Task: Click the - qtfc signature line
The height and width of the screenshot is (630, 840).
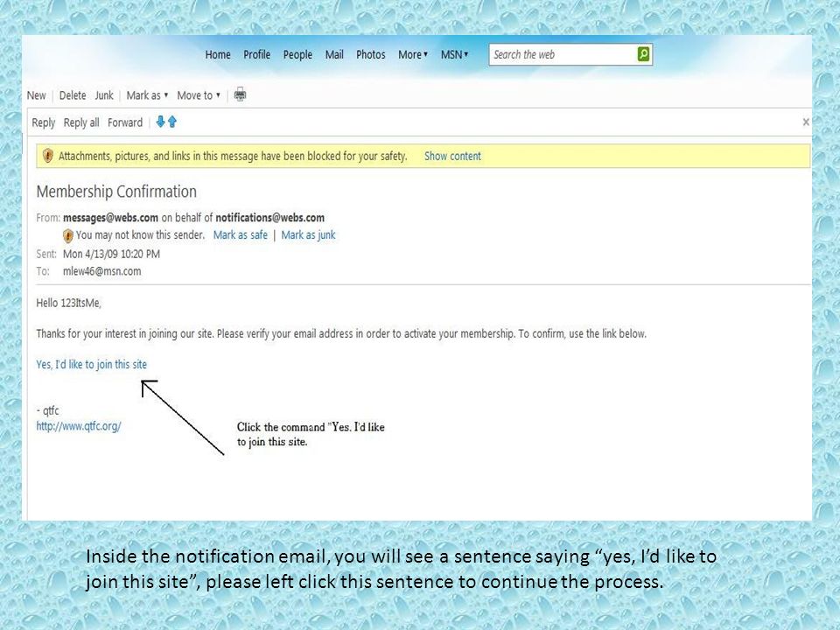Action: (x=47, y=411)
